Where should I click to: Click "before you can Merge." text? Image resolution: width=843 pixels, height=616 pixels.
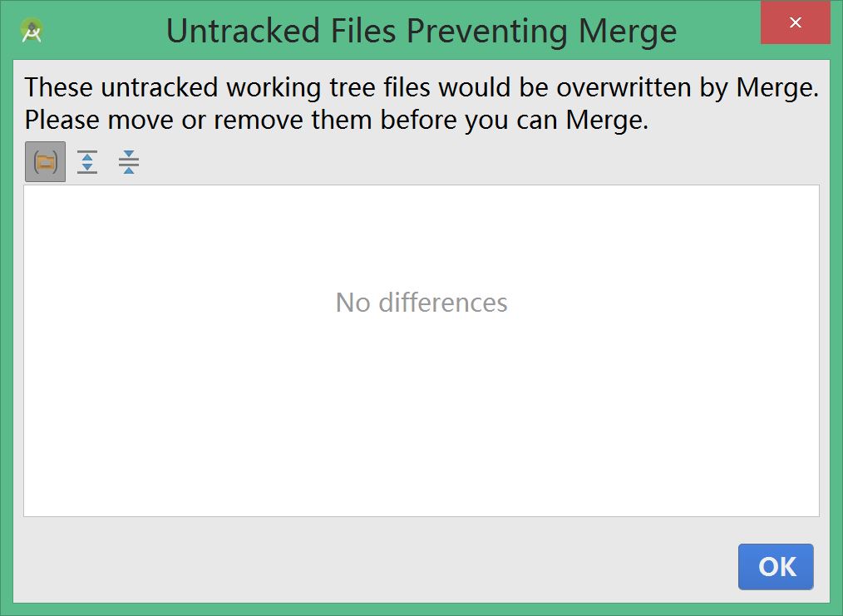click(515, 121)
